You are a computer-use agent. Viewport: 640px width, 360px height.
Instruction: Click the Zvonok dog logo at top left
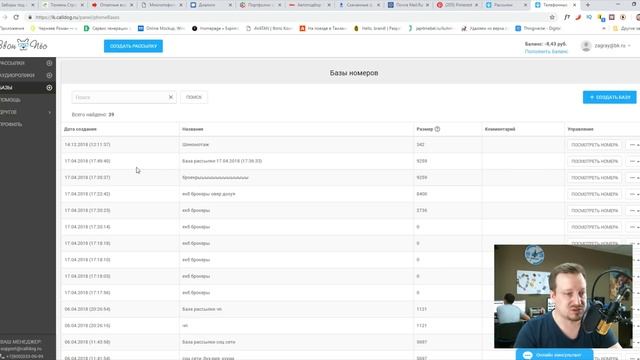point(23,45)
